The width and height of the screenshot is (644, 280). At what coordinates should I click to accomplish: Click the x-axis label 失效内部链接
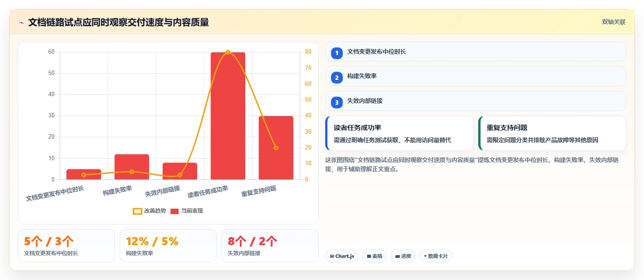click(163, 191)
